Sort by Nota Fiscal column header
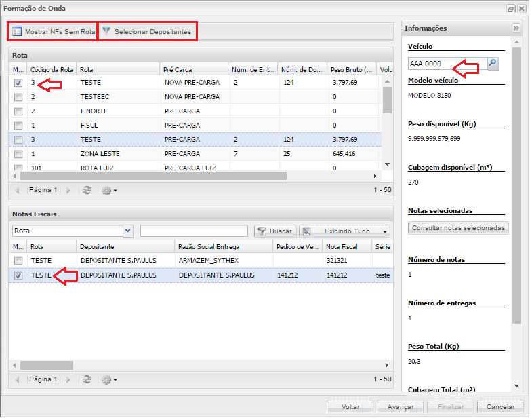Screen dimensions: 532x420 coord(348,247)
